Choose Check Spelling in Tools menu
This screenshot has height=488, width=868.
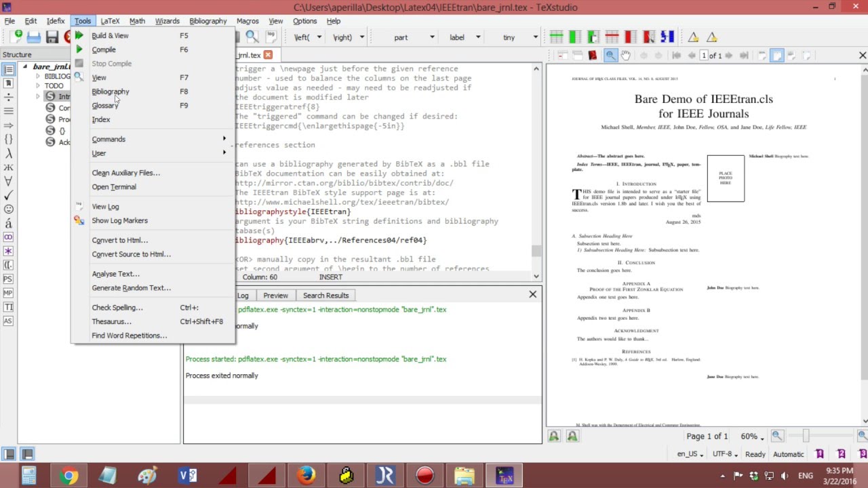tap(153, 308)
